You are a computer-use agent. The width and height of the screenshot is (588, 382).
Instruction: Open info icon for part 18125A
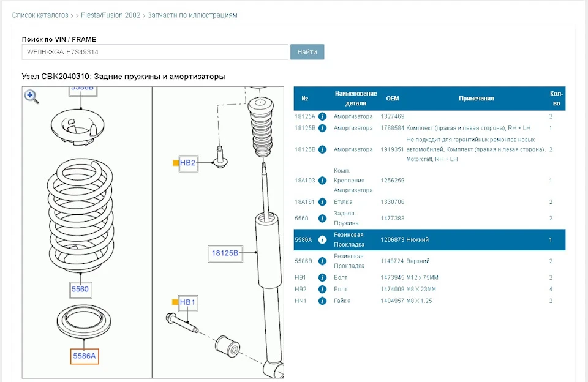[x=322, y=116]
